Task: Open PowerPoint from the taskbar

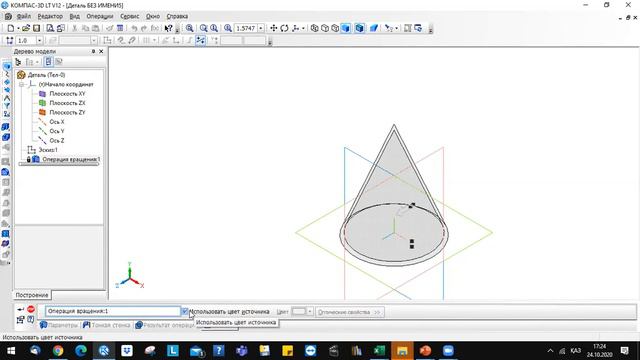Action: pos(425,351)
